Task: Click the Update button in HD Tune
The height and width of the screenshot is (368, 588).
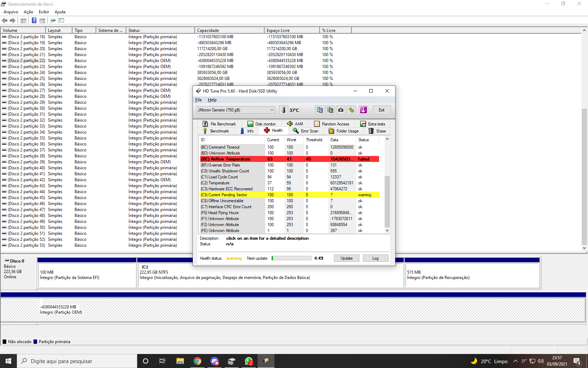Action: [346, 258]
